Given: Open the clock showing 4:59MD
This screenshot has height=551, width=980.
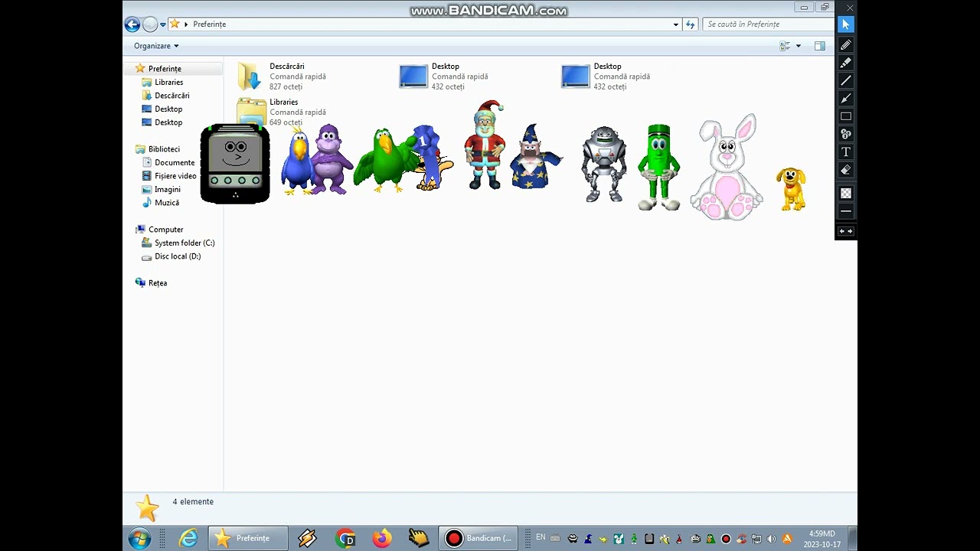Looking at the screenshot, I should [822, 539].
